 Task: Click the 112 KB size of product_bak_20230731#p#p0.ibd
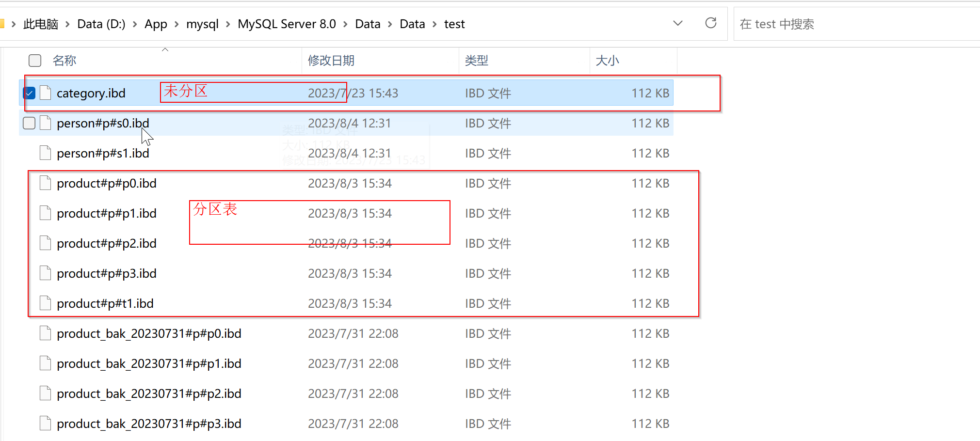(650, 333)
